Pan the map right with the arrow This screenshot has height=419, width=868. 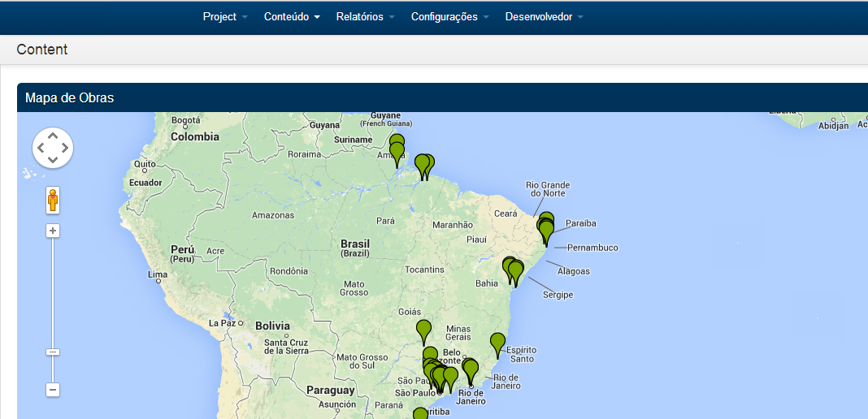coord(65,148)
